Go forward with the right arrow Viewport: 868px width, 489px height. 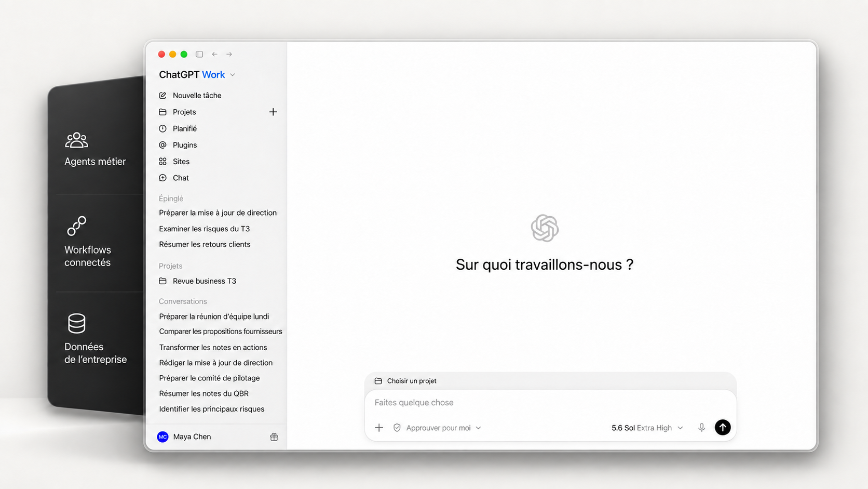(229, 54)
